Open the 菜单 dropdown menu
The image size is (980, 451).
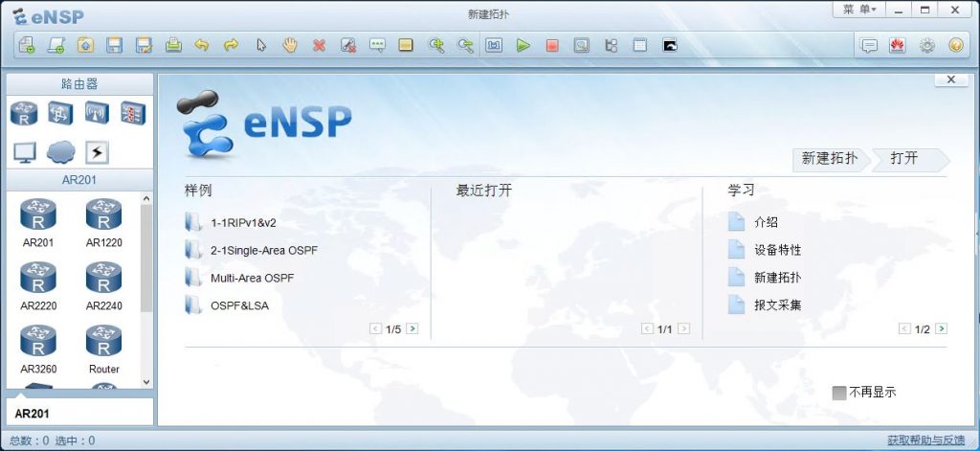click(x=859, y=10)
